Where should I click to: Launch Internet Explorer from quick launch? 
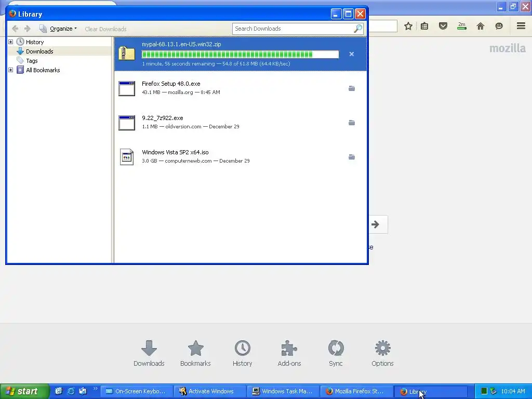[x=71, y=391]
